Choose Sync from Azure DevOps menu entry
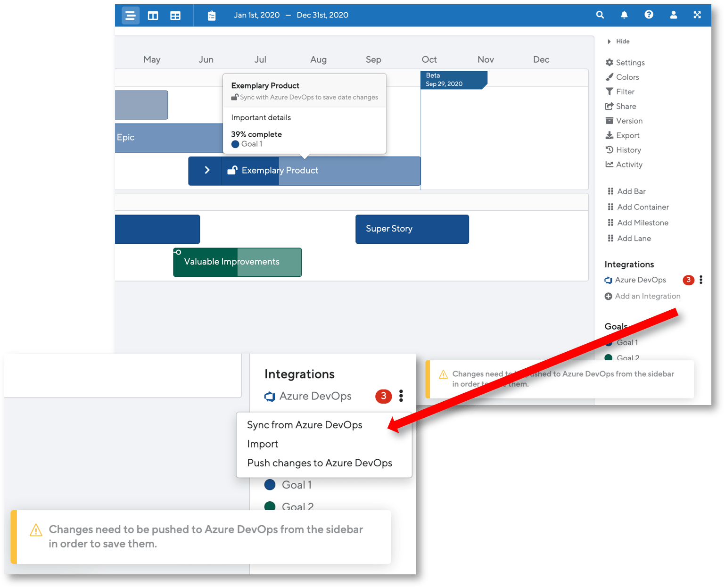 [305, 425]
